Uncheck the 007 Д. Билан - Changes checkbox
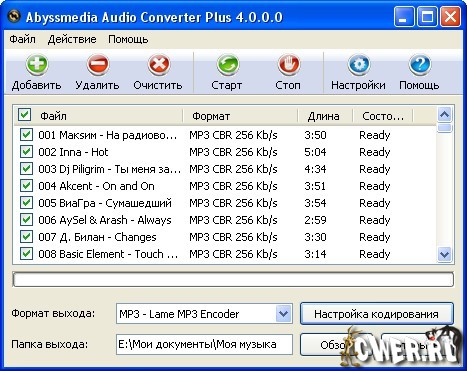467x371 pixels. click(x=26, y=237)
